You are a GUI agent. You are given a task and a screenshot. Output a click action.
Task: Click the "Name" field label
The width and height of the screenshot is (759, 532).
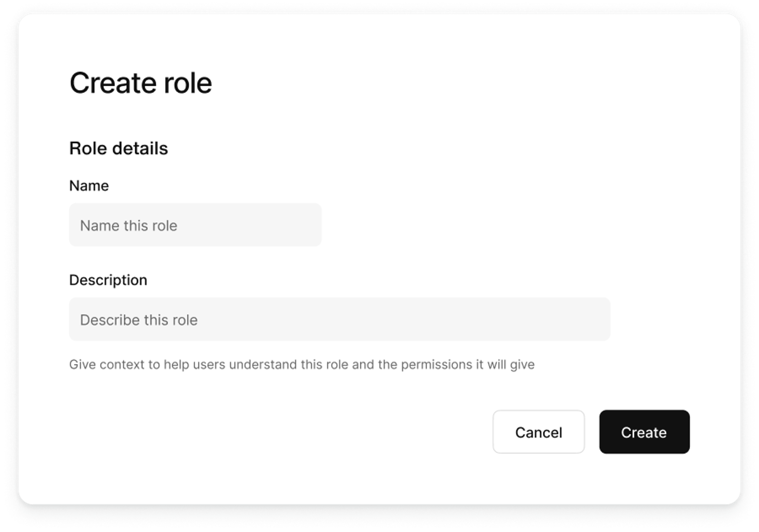click(x=88, y=185)
